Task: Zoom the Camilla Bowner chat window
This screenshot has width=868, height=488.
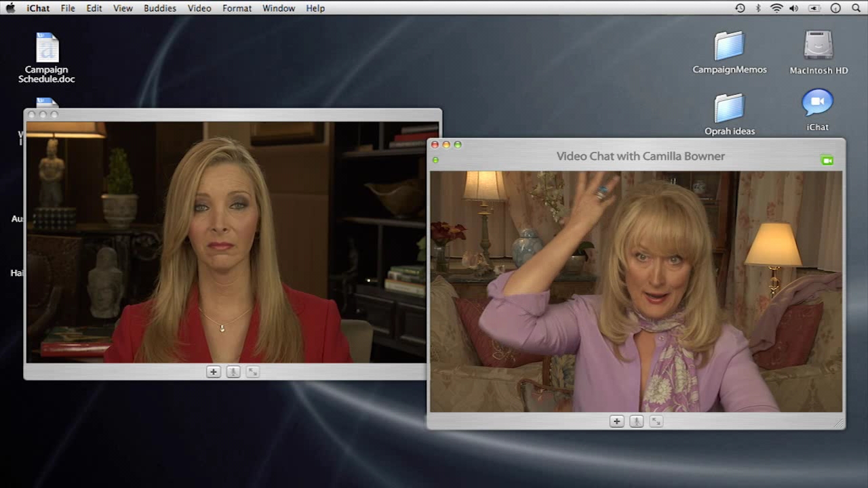Action: coord(458,145)
